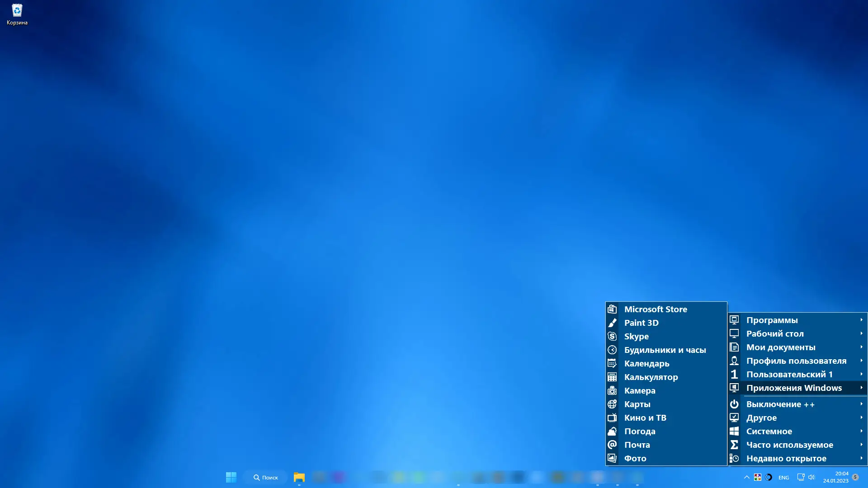Screen dimensions: 868x488
Task: Open the Фото app entry
Action: point(635,459)
